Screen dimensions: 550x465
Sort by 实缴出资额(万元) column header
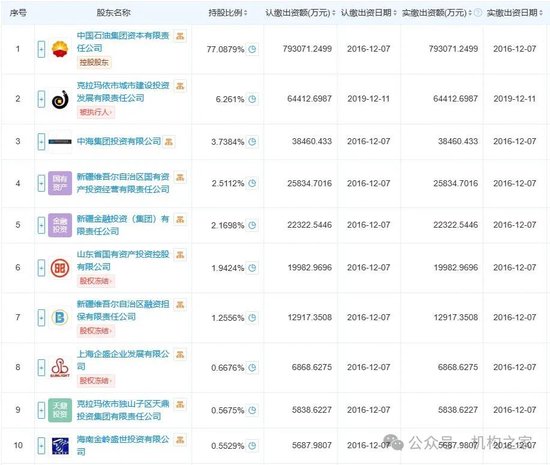coord(437,13)
